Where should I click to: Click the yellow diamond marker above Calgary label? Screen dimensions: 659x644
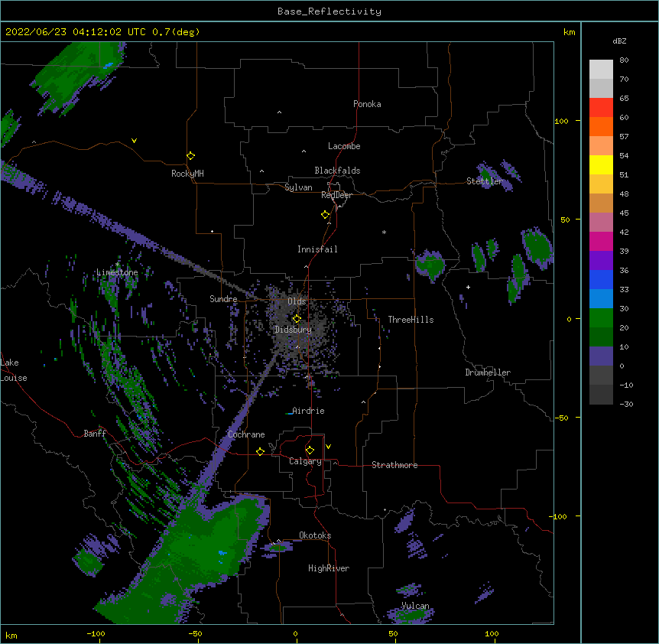tap(310, 450)
